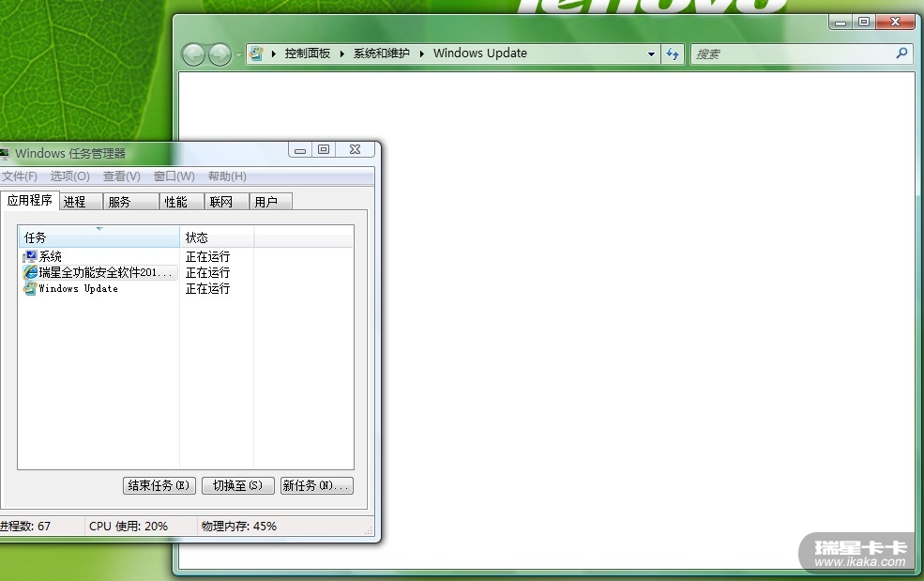The height and width of the screenshot is (581, 924).
Task: Click the Windows Update breadcrumb
Action: point(479,54)
